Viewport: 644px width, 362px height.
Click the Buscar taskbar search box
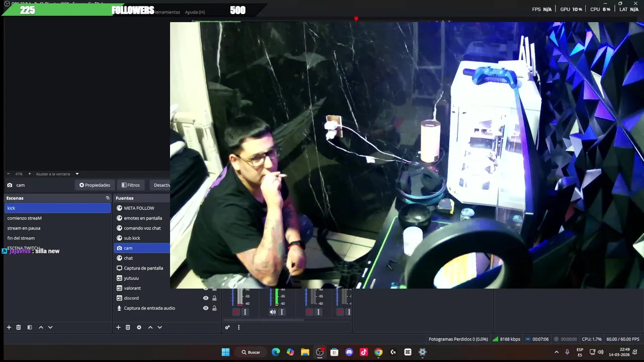[250, 352]
